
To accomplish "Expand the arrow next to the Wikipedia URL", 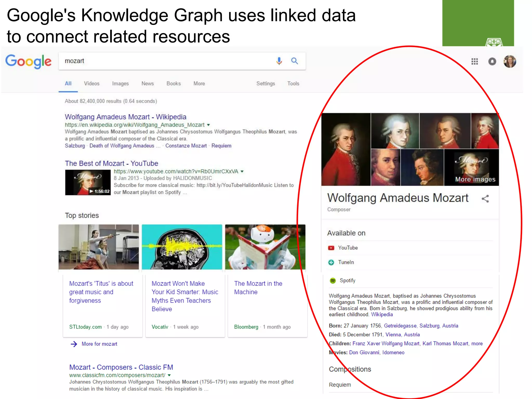I will 208,125.
